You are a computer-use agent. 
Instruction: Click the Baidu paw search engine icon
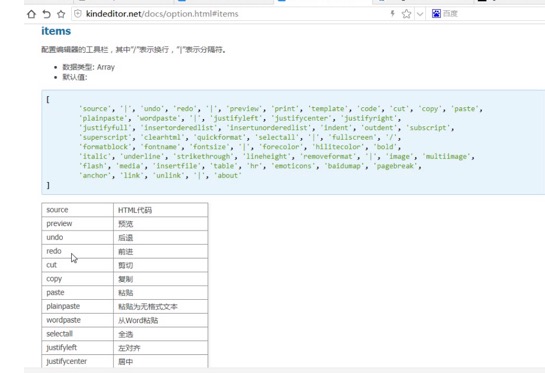(436, 14)
